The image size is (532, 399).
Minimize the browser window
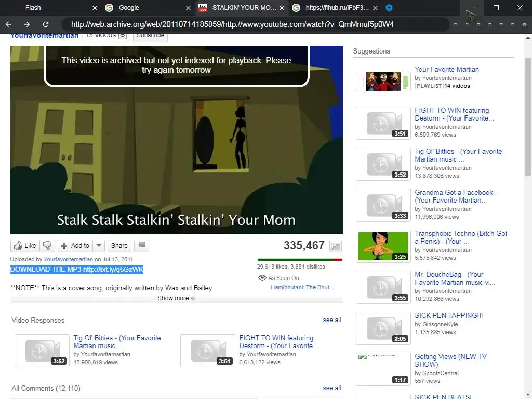point(472,8)
